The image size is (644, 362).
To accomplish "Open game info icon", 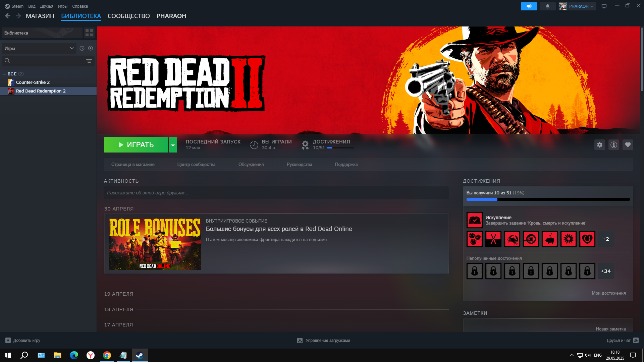I will [x=614, y=145].
